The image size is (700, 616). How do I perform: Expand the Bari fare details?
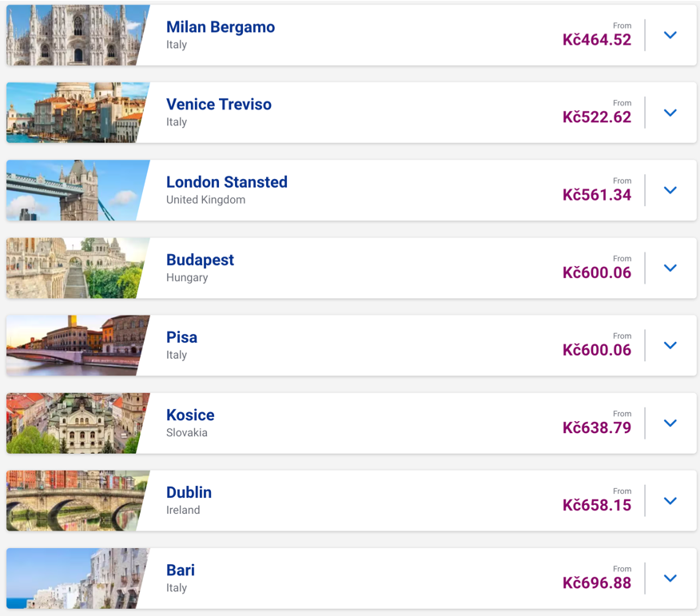(670, 578)
